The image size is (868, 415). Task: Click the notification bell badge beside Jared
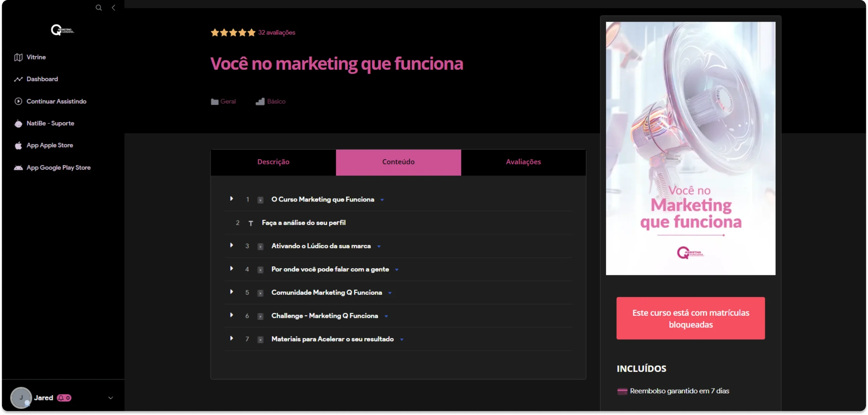64,398
